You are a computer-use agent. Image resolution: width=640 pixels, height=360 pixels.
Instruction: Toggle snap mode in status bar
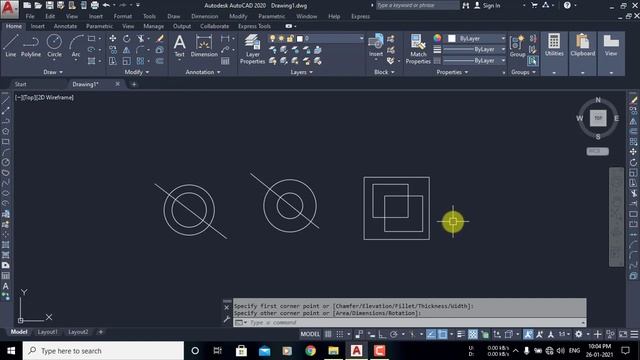tap(340, 334)
